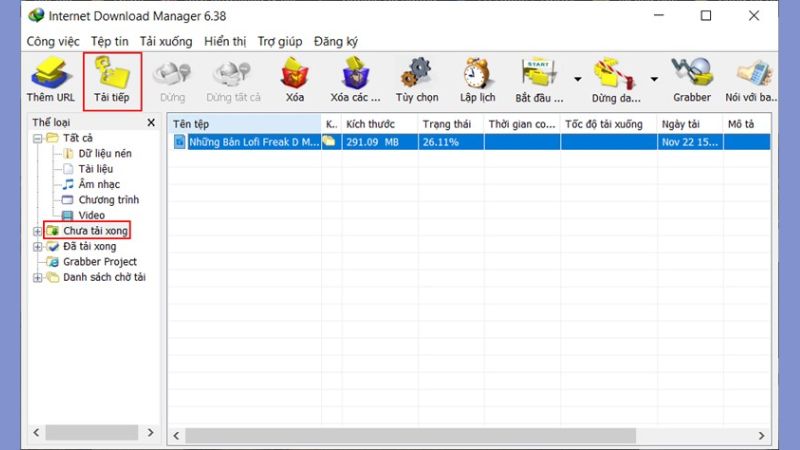Close the Thể loại categories panel
800x450 pixels.
click(151, 122)
